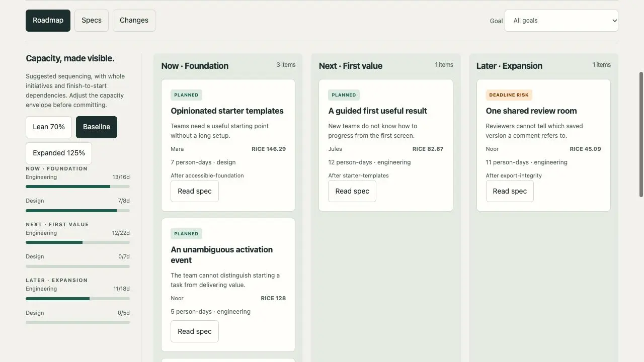Click Read spec on One shared review room
644x362 pixels.
[x=510, y=191]
